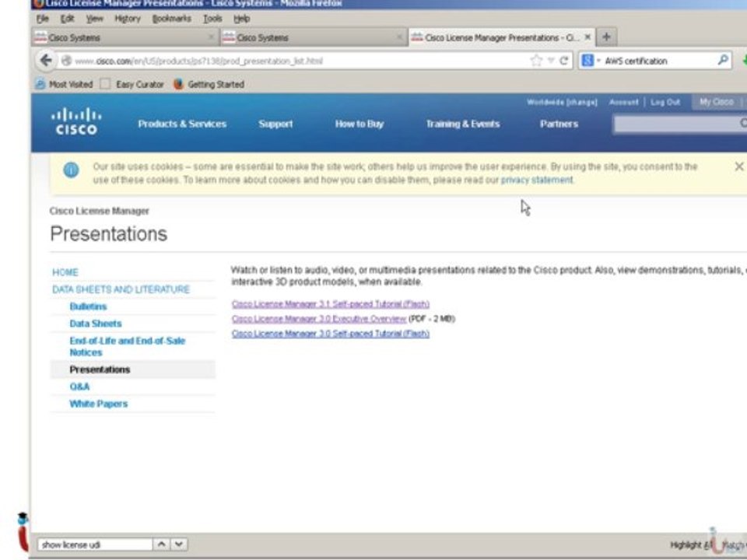Go to HOME in the sidebar
747x560 pixels.
[x=65, y=272]
